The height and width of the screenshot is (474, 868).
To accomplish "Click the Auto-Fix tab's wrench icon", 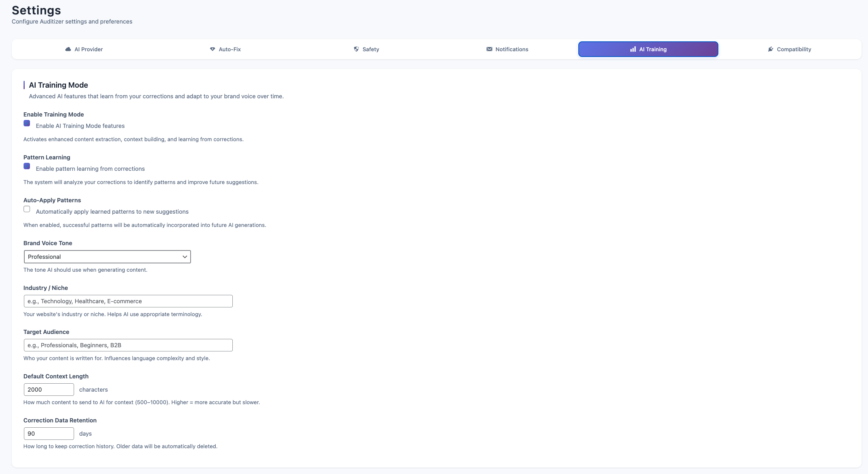I will click(x=212, y=49).
